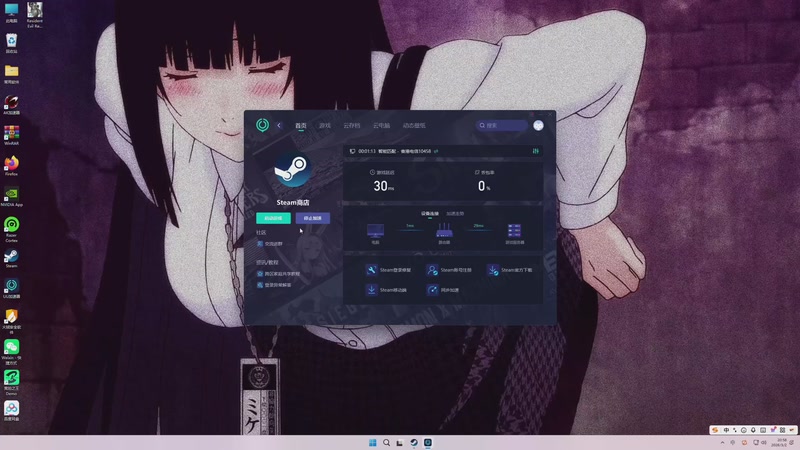Switch to the 游戏 games tab
The height and width of the screenshot is (450, 800).
pyautogui.click(x=325, y=125)
